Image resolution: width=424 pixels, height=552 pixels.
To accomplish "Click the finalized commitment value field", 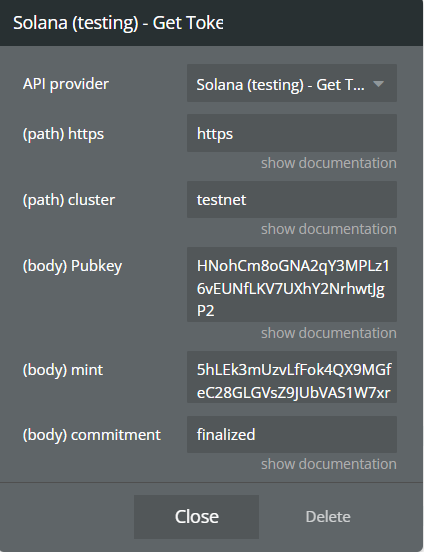I will click(x=292, y=434).
